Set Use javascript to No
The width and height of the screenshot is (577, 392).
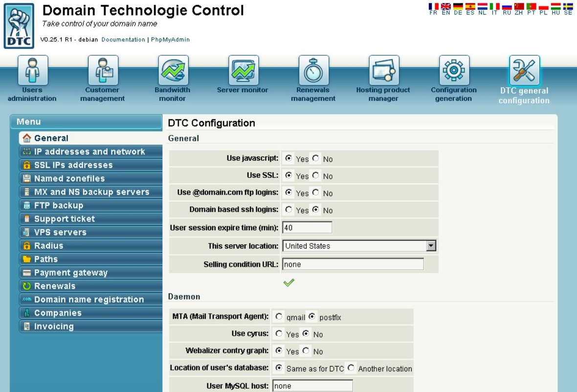(x=316, y=158)
